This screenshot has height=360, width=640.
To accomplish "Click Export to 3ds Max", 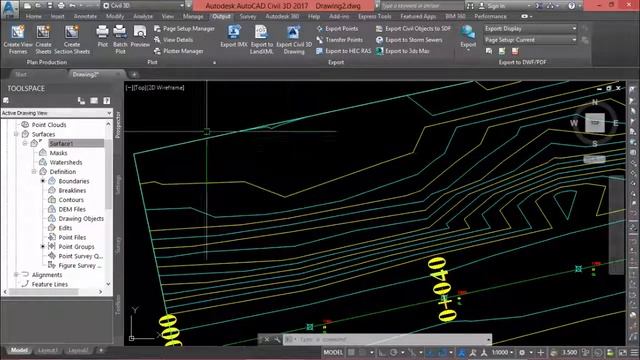I will point(402,51).
